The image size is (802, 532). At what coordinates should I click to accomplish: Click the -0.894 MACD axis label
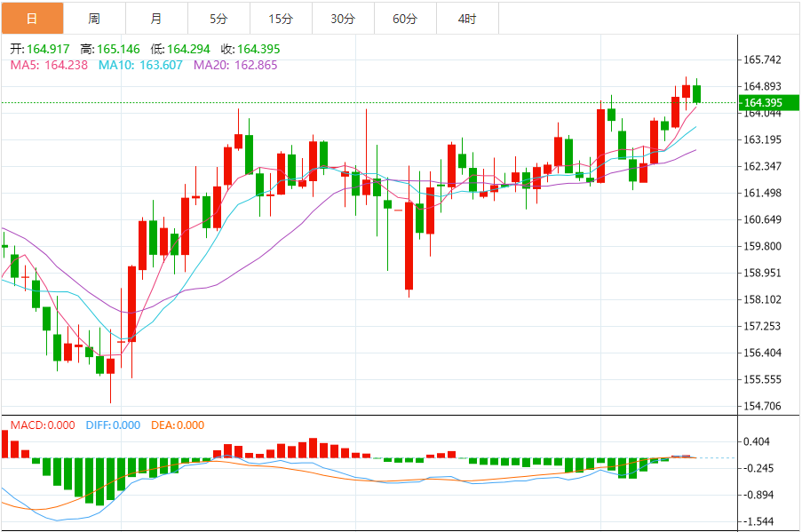tap(758, 495)
